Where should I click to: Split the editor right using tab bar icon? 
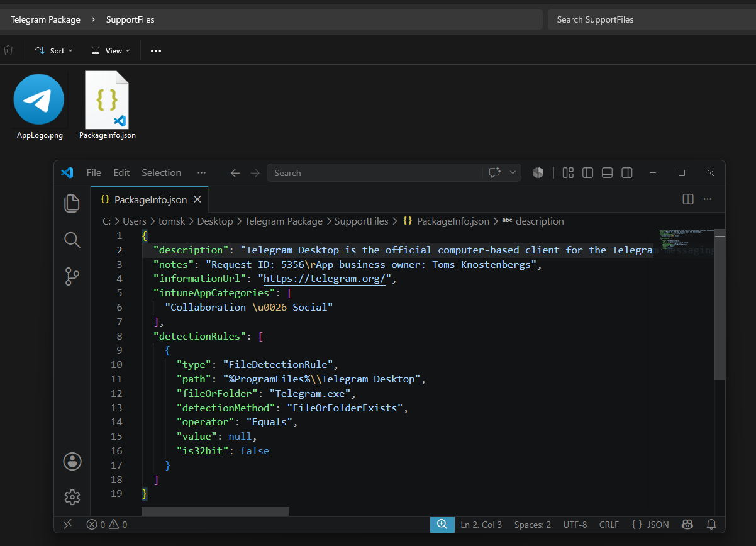688,199
